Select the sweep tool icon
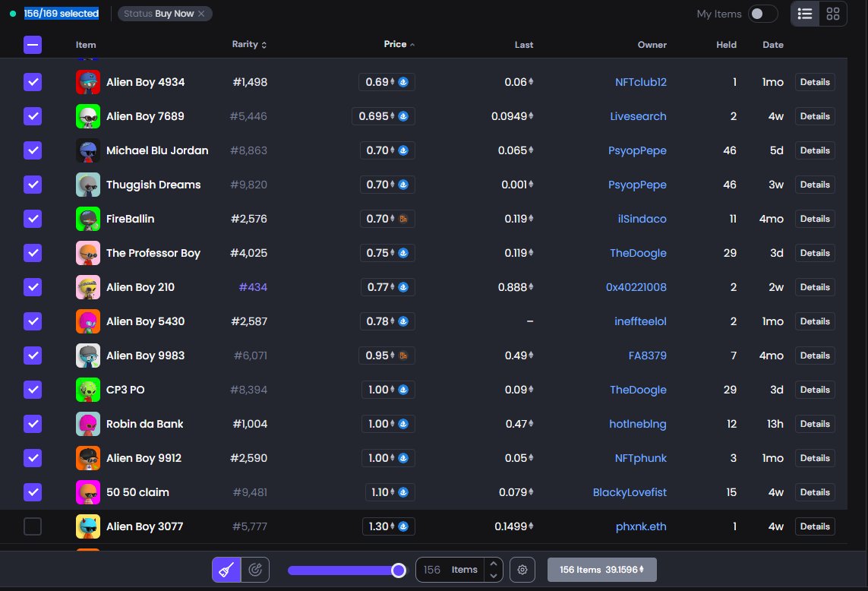Screen dimensions: 868x591 (x=226, y=570)
